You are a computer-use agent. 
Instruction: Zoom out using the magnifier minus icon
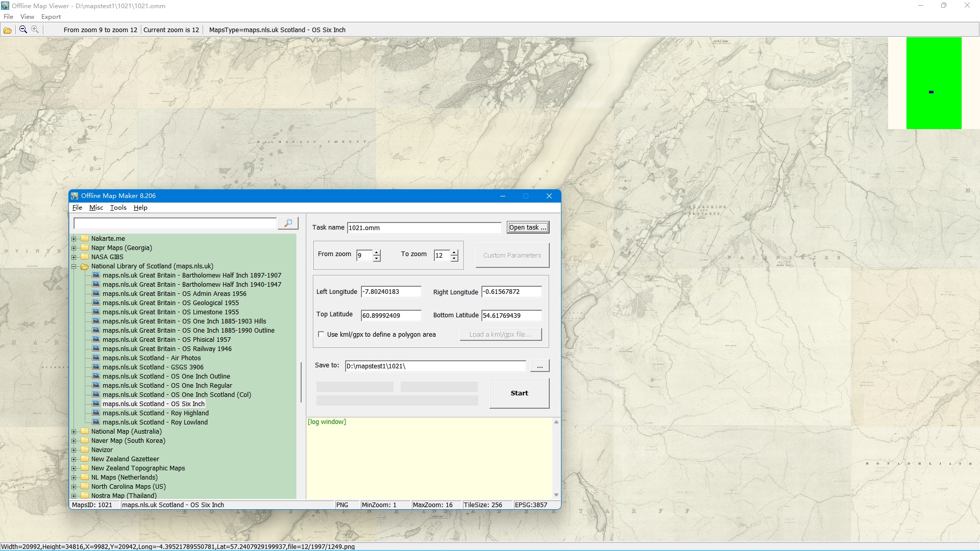[23, 30]
